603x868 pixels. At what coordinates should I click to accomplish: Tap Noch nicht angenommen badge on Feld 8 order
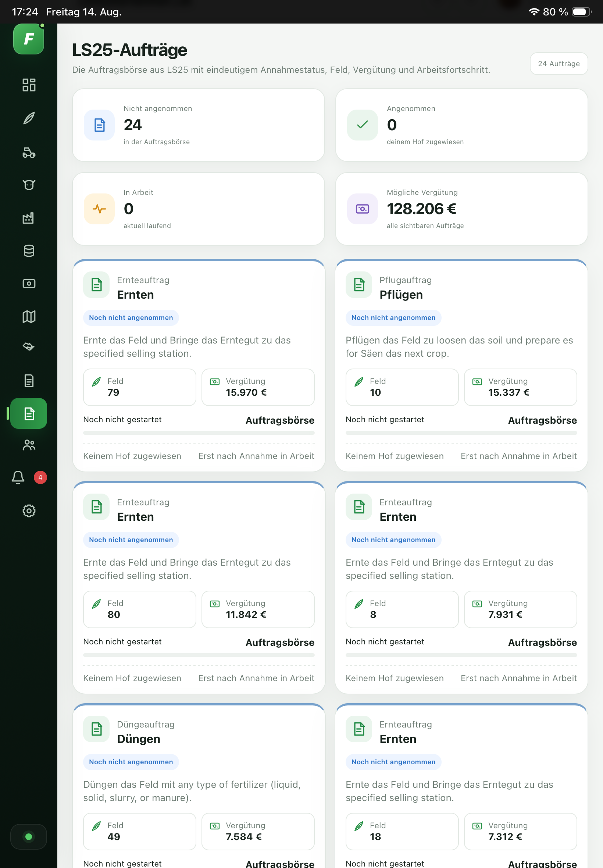(x=393, y=540)
